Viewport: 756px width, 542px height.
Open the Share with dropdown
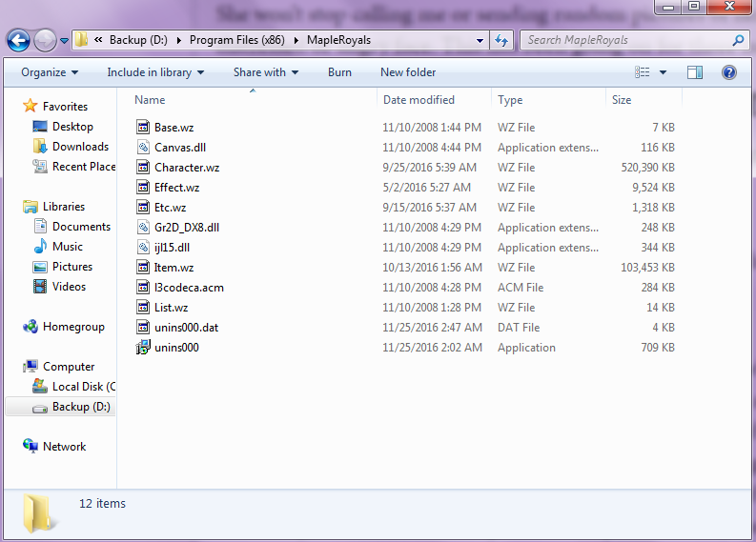pos(265,72)
